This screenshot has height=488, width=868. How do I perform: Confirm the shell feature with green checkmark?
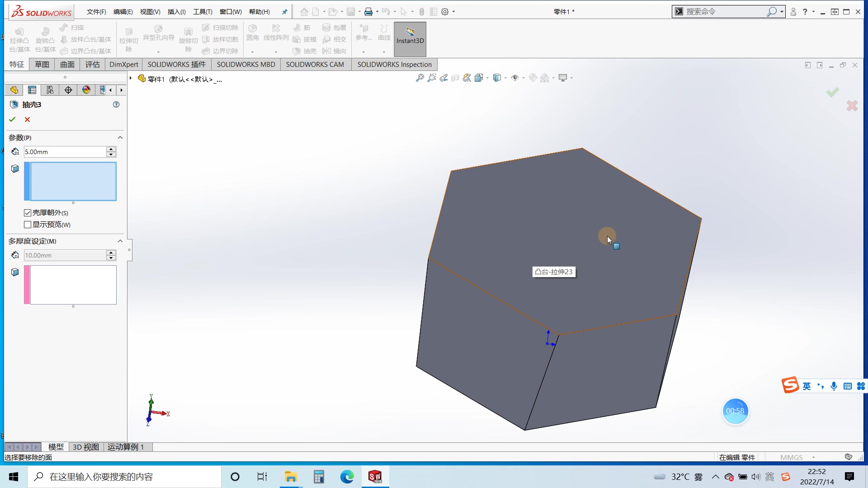[x=12, y=119]
